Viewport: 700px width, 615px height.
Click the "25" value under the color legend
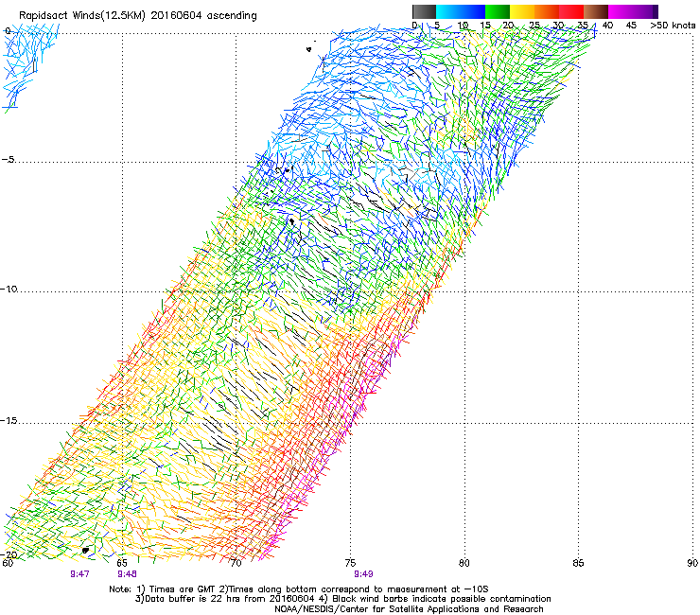534,26
